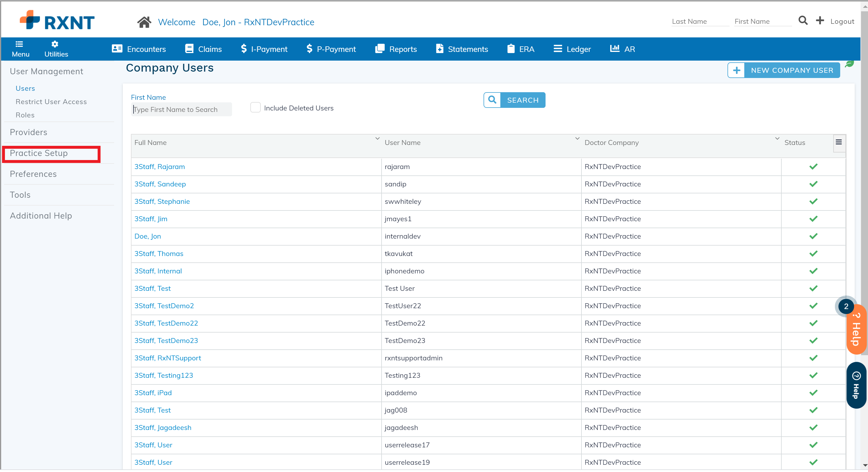This screenshot has width=868, height=472.
Task: Click the Search button magnifier icon
Action: tap(492, 100)
